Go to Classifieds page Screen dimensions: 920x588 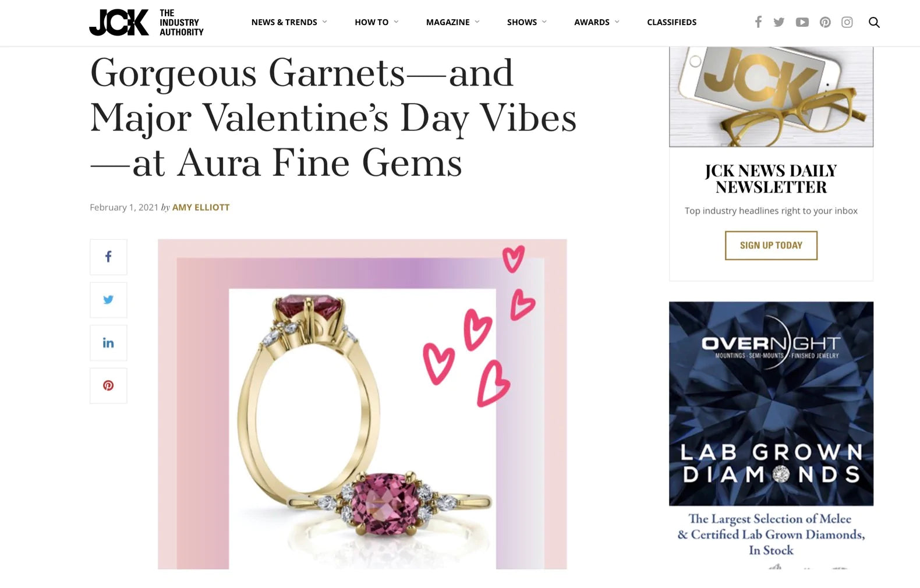(x=671, y=22)
